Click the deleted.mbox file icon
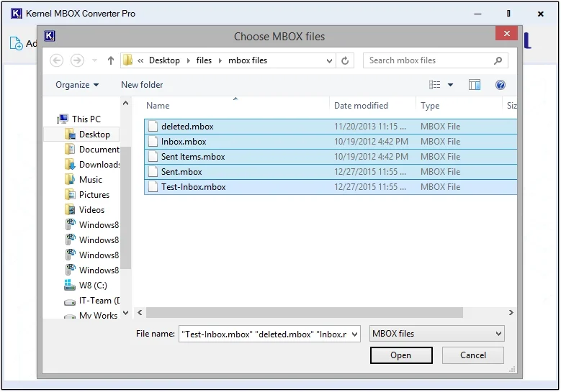Image resolution: width=561 pixels, height=392 pixels. click(153, 127)
